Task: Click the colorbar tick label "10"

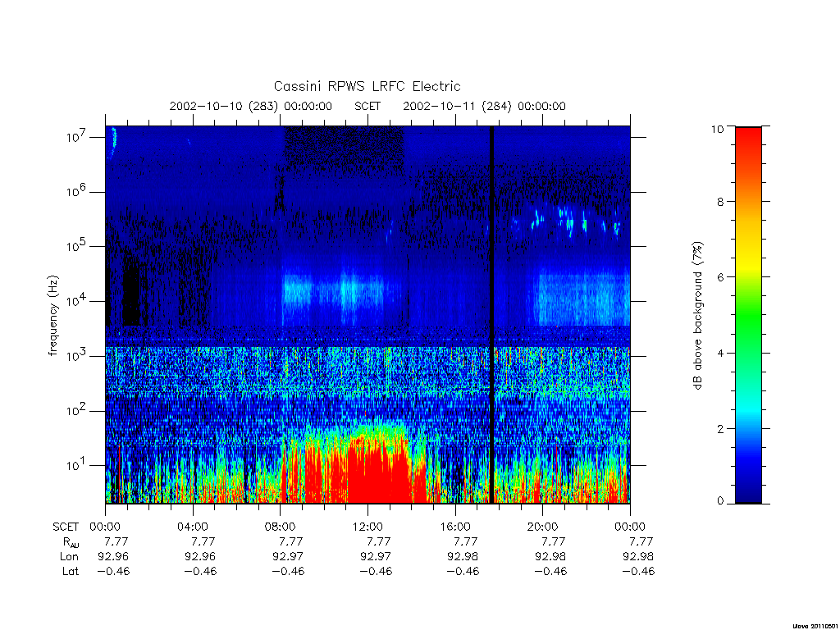Action: click(717, 129)
